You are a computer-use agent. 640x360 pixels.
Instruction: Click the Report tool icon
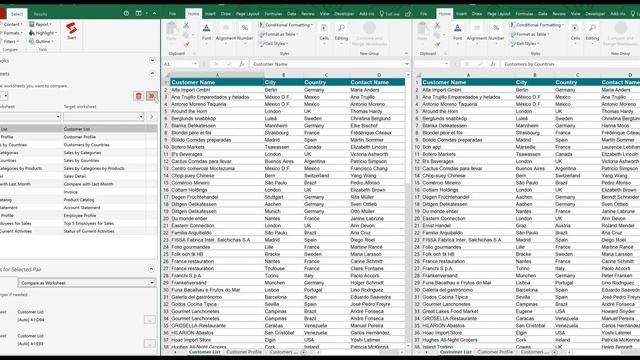pos(32,24)
